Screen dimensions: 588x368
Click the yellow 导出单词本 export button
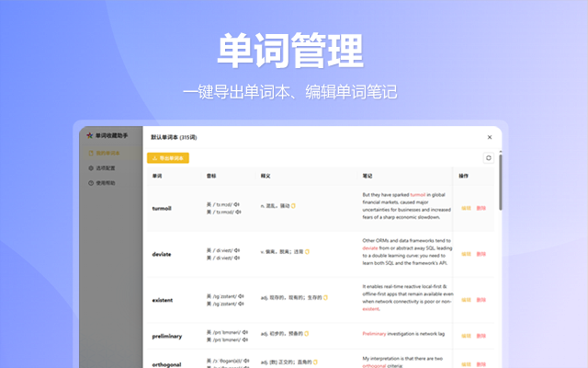coord(168,158)
